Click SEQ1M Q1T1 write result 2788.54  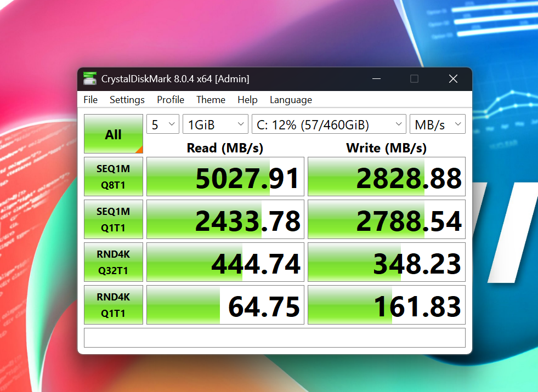tap(387, 219)
